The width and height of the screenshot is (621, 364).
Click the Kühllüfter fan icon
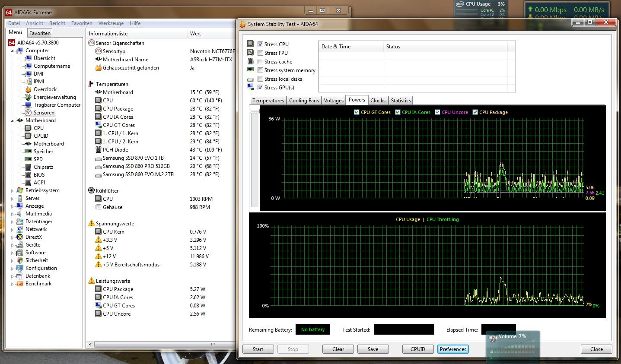(x=91, y=190)
